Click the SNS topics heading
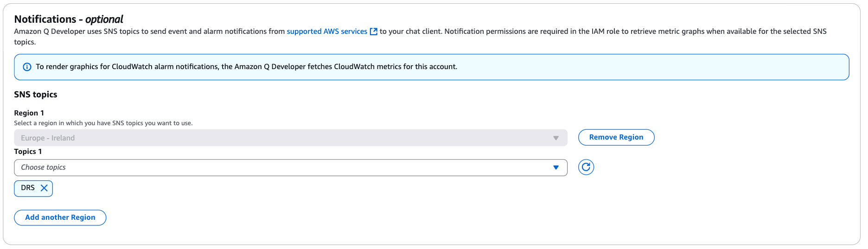This screenshot has width=868, height=249. point(36,95)
